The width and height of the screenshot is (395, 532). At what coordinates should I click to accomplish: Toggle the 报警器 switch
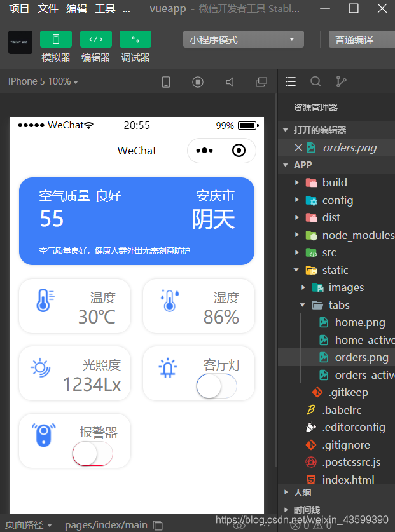point(92,453)
